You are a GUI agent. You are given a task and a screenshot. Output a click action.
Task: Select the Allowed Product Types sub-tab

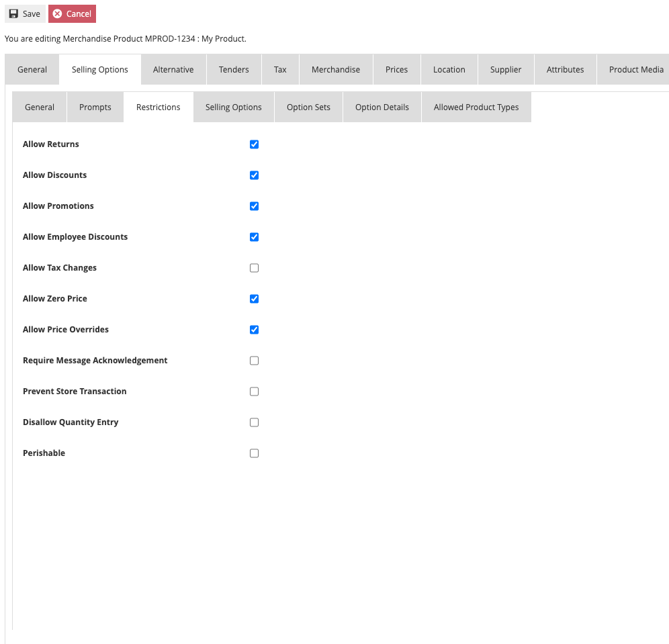476,107
